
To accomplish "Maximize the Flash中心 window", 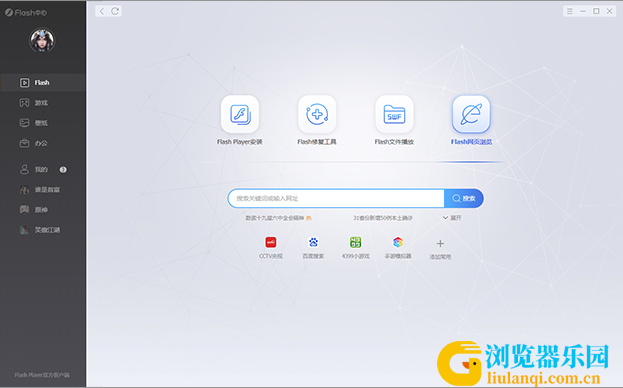I will click(596, 11).
